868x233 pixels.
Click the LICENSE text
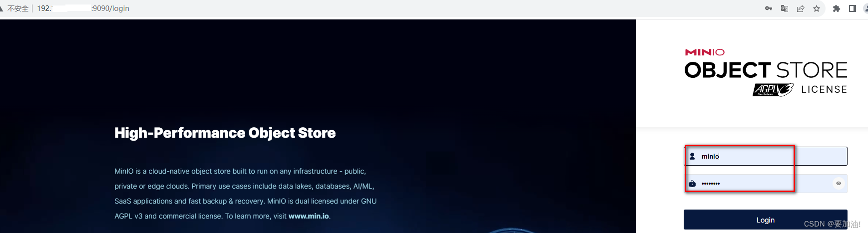824,89
